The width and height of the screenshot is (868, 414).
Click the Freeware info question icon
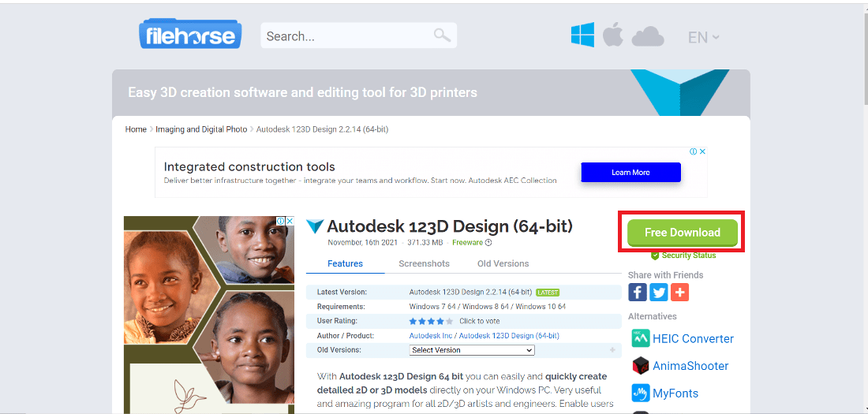(488, 242)
